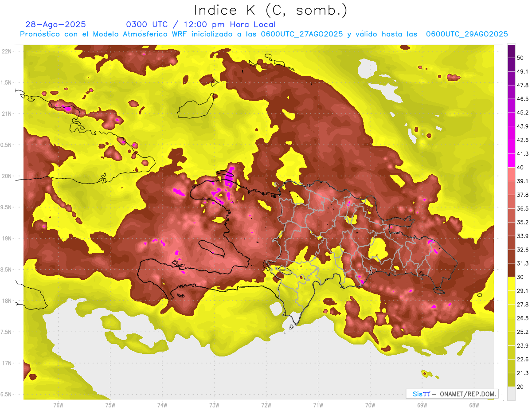Click the 0300 UTC time stamp
Viewport: 532px width, 411px height.
point(147,24)
